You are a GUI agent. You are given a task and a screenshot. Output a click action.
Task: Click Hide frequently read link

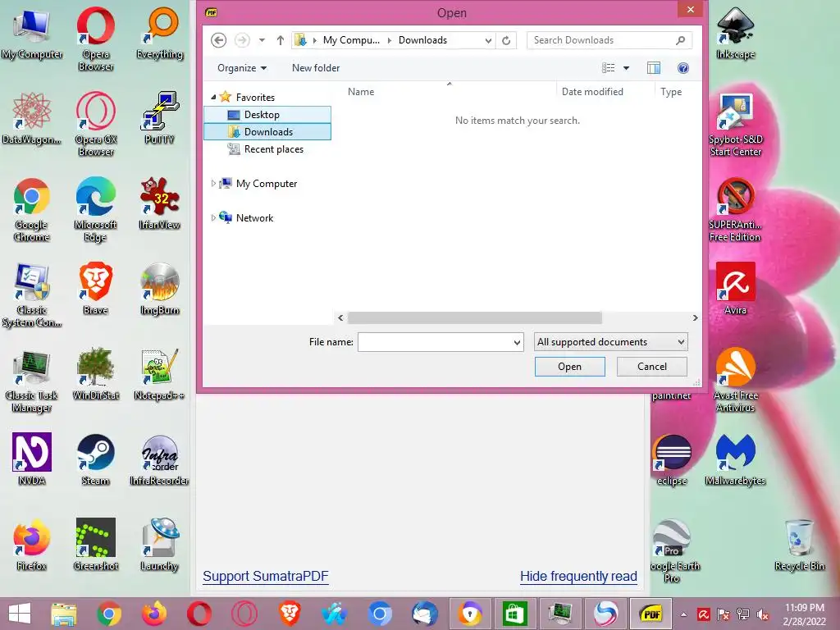[x=578, y=576]
